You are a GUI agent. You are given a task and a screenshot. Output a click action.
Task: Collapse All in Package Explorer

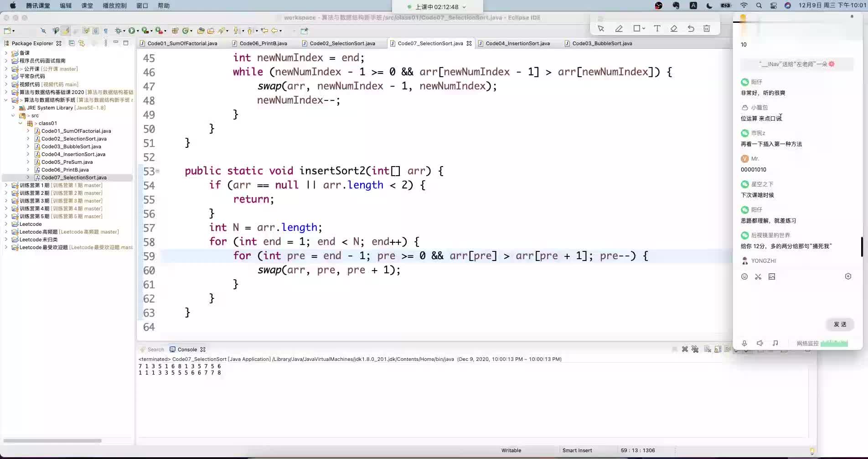72,43
